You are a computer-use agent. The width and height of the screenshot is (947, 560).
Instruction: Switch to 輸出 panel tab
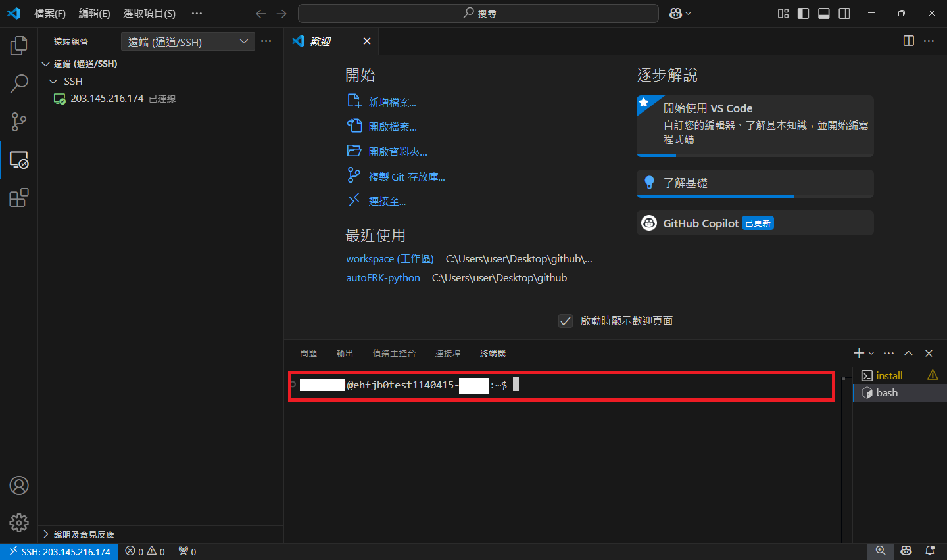click(345, 354)
